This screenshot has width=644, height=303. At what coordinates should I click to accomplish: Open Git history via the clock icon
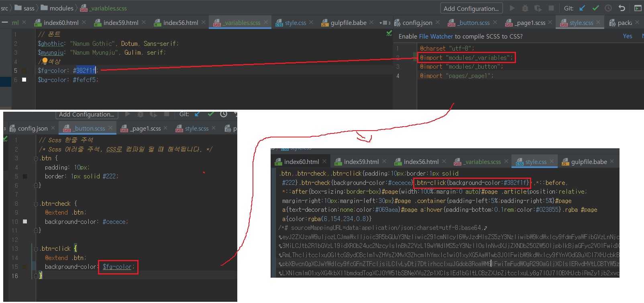pyautogui.click(x=608, y=8)
